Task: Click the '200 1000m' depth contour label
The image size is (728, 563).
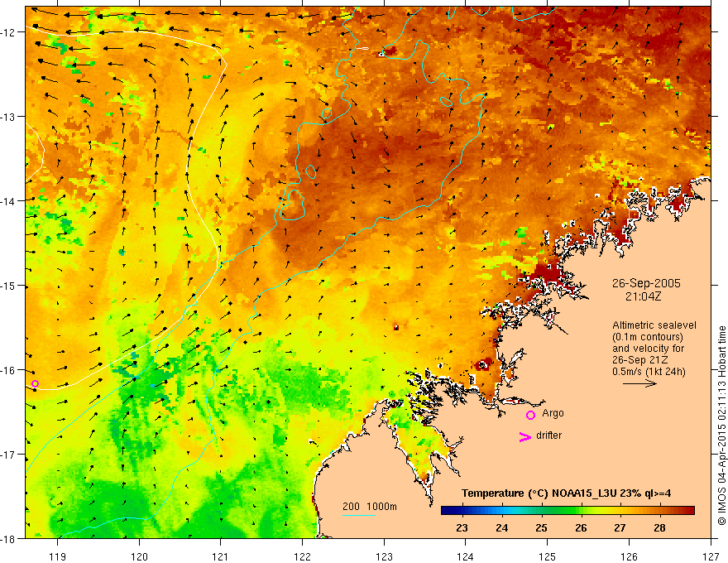Action: coord(370,507)
